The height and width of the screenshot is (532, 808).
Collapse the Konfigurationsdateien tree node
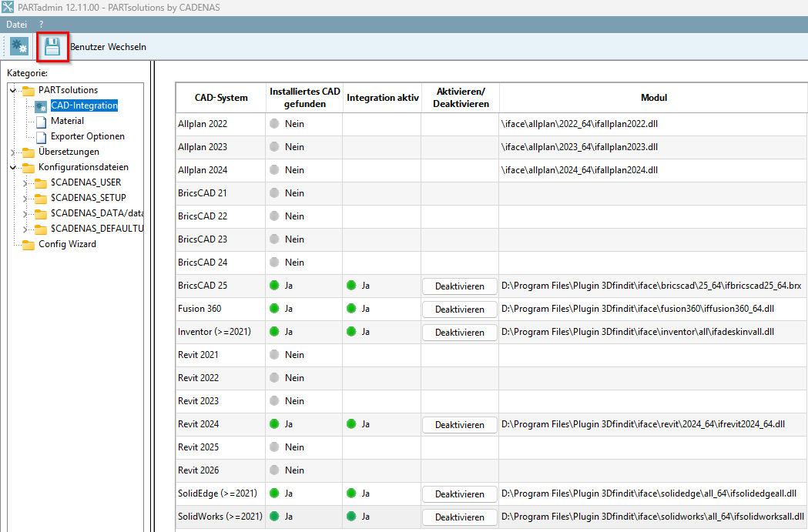coord(13,167)
